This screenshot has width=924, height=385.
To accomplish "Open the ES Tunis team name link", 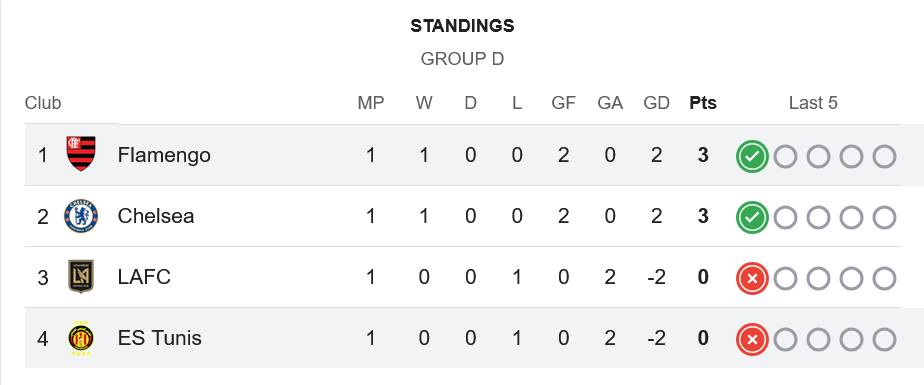I will click(160, 338).
